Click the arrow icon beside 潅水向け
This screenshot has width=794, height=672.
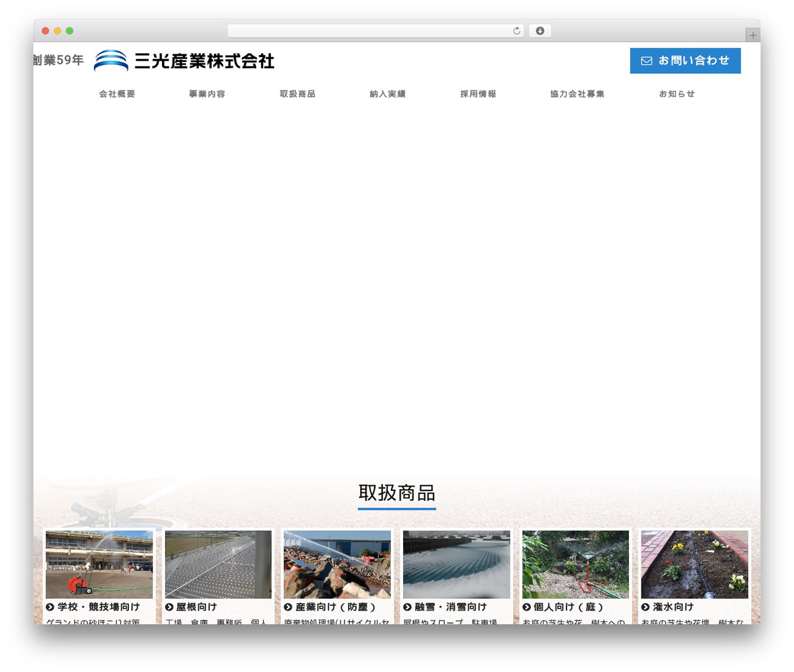tap(646, 607)
